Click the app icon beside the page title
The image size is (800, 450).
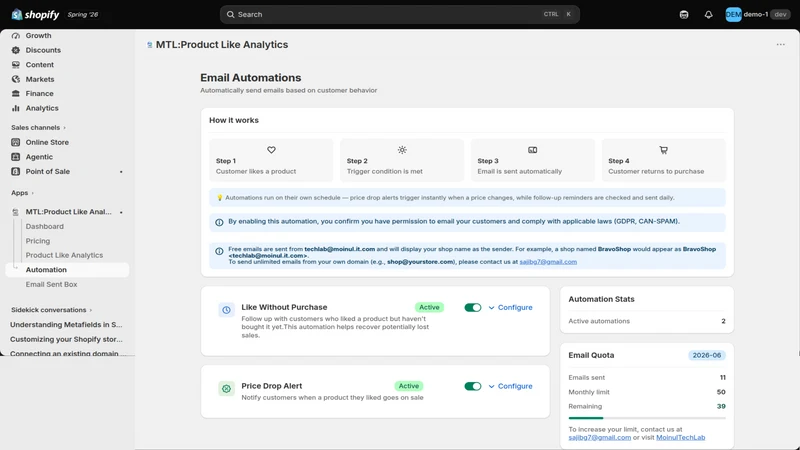click(149, 45)
